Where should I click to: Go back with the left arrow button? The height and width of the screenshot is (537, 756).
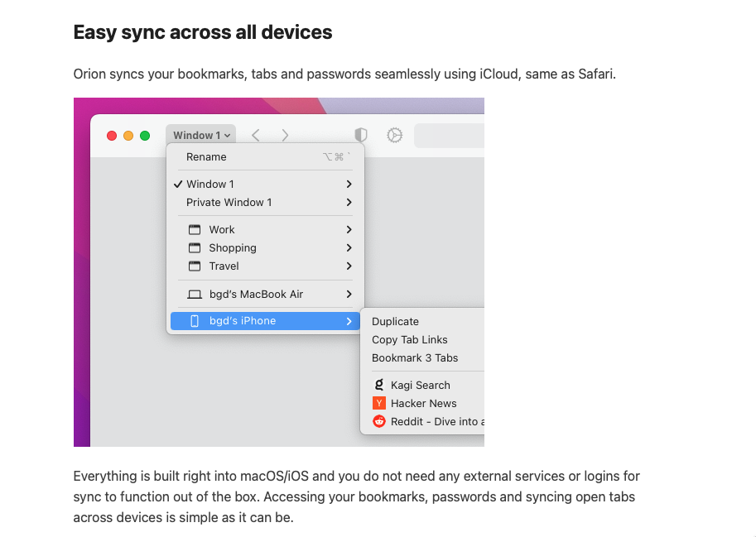[x=256, y=135]
